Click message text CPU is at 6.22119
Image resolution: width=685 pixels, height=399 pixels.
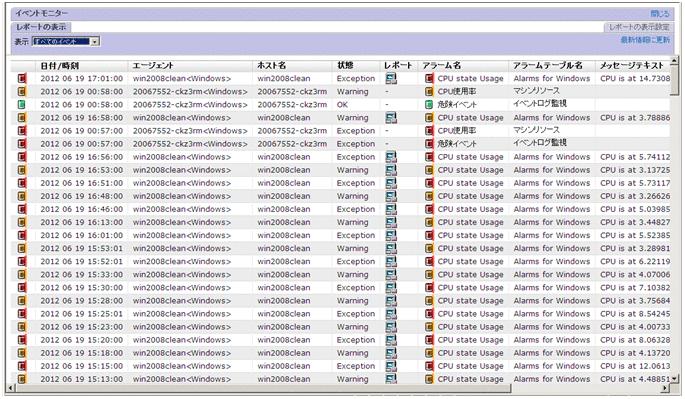pyautogui.click(x=635, y=261)
